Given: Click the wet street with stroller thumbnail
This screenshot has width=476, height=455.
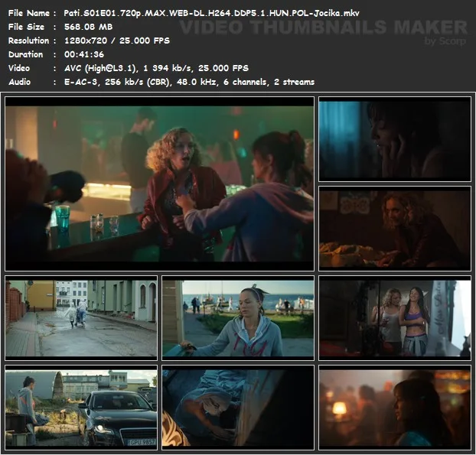Looking at the screenshot, I should [x=81, y=318].
